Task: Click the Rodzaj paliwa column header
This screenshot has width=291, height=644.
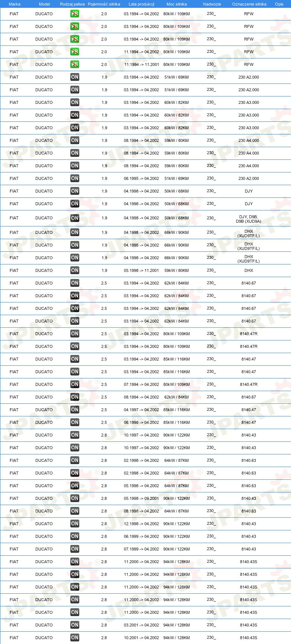Action: click(72, 4)
